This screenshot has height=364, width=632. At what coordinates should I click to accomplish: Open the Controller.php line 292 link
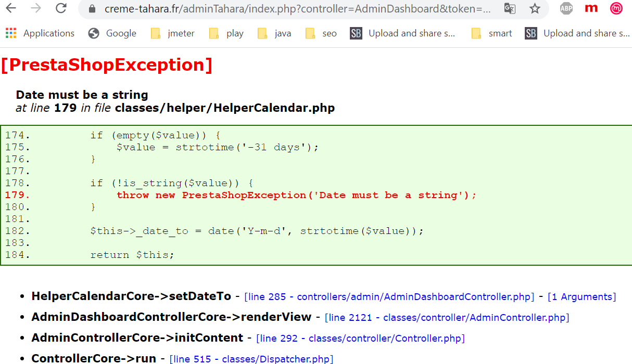coord(360,339)
